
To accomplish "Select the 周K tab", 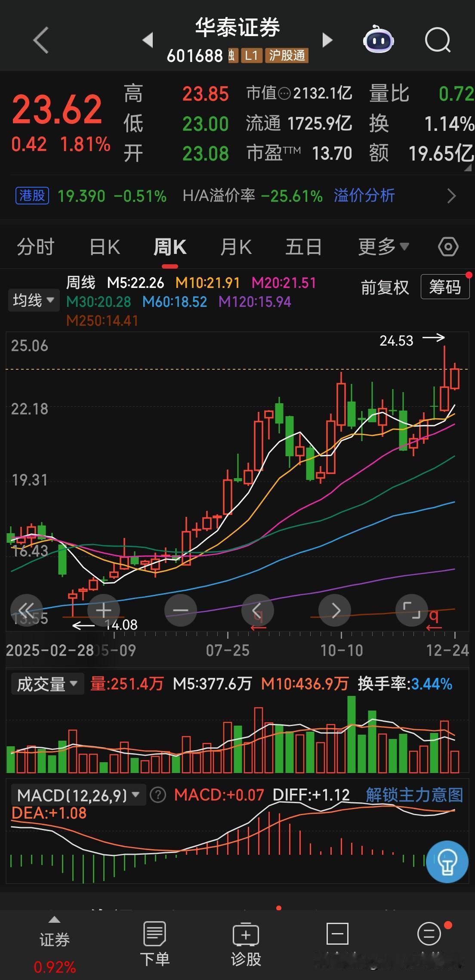I will [170, 247].
